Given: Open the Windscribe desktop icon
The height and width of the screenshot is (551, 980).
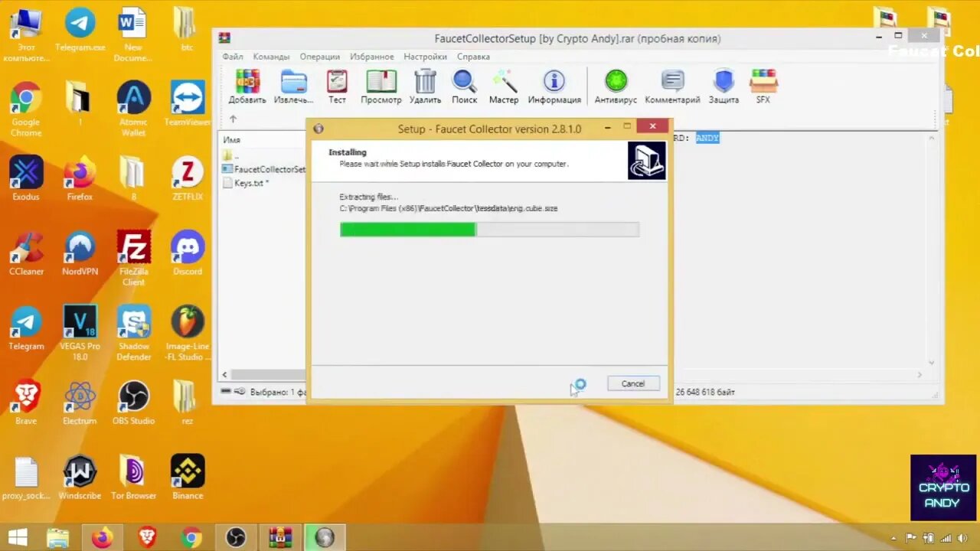Looking at the screenshot, I should [80, 478].
